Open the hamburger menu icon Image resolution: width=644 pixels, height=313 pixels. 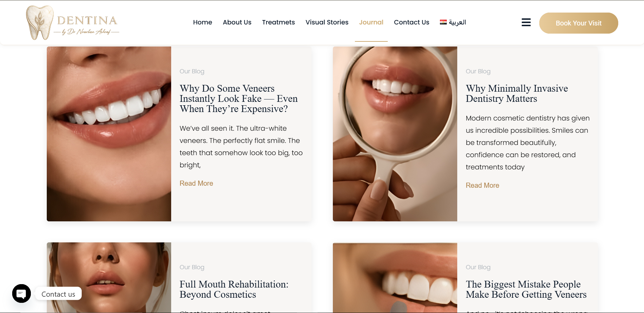pos(526,22)
